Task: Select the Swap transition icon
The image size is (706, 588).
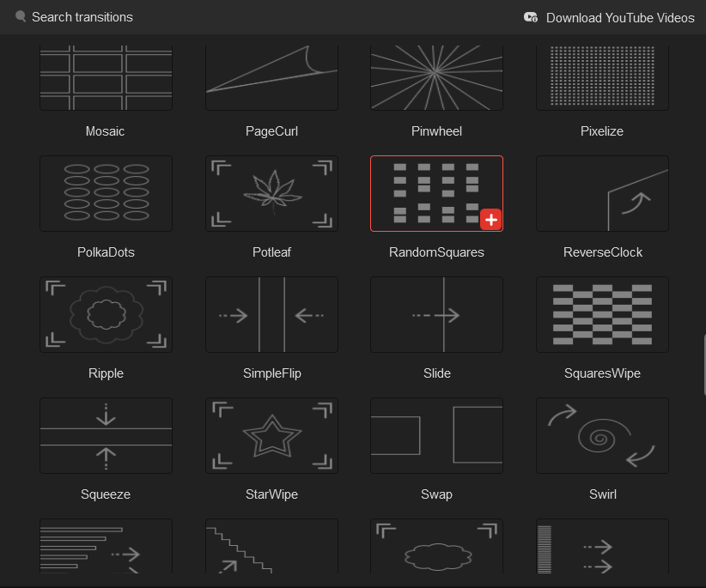Action: (x=436, y=435)
